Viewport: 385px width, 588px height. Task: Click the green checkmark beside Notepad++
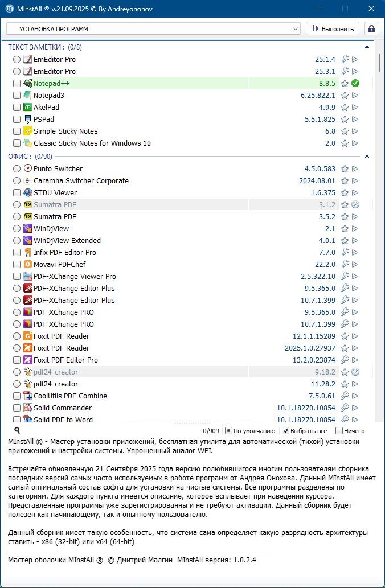point(355,83)
